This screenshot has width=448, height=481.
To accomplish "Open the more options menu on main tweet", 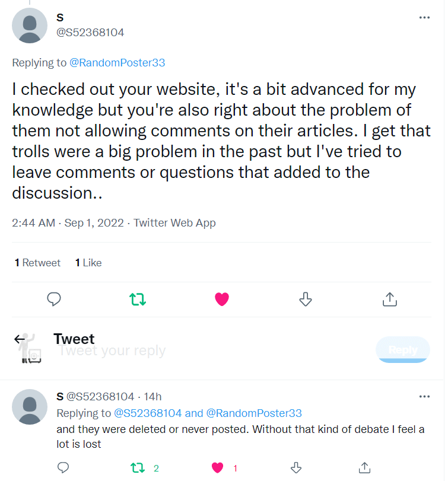I will (x=424, y=18).
